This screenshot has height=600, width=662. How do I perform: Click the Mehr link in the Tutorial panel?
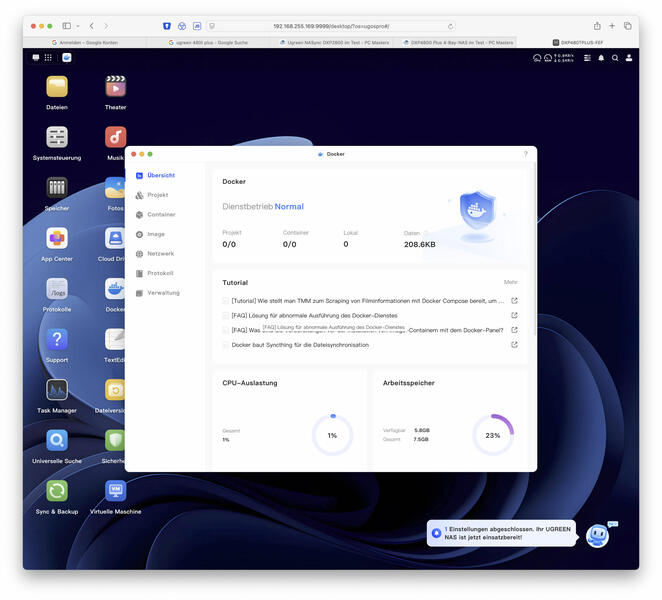510,282
